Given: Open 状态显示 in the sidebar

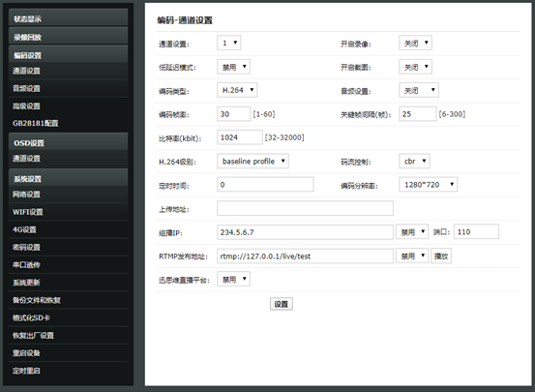Looking at the screenshot, I should pos(69,18).
